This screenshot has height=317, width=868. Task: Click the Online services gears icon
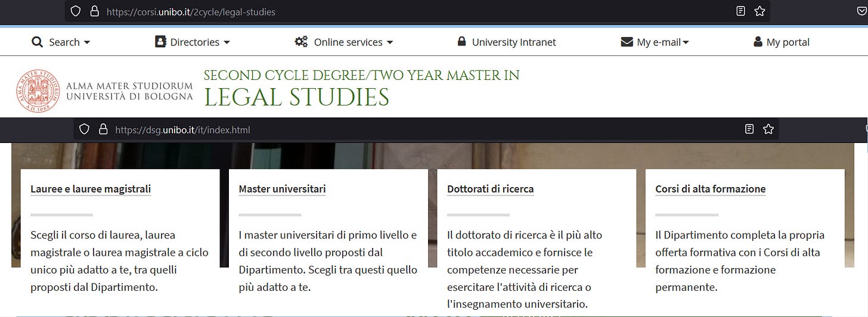301,42
